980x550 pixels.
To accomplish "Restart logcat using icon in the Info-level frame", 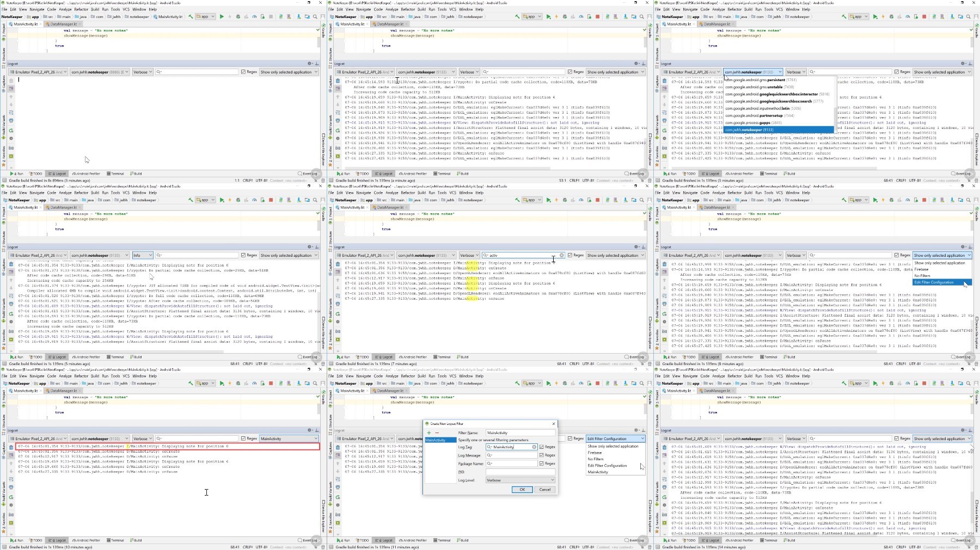I will [x=11, y=314].
